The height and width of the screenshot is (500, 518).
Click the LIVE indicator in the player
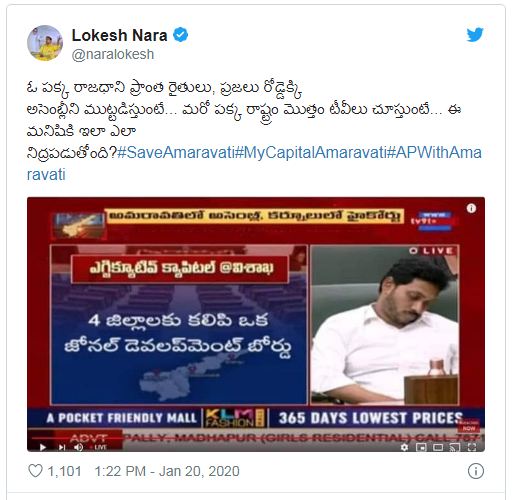[99, 447]
